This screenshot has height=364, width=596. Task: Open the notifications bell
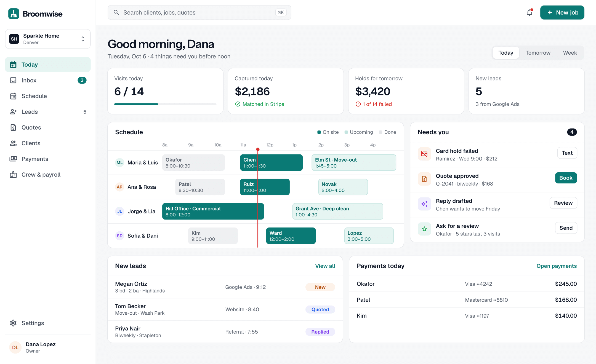[x=529, y=12]
